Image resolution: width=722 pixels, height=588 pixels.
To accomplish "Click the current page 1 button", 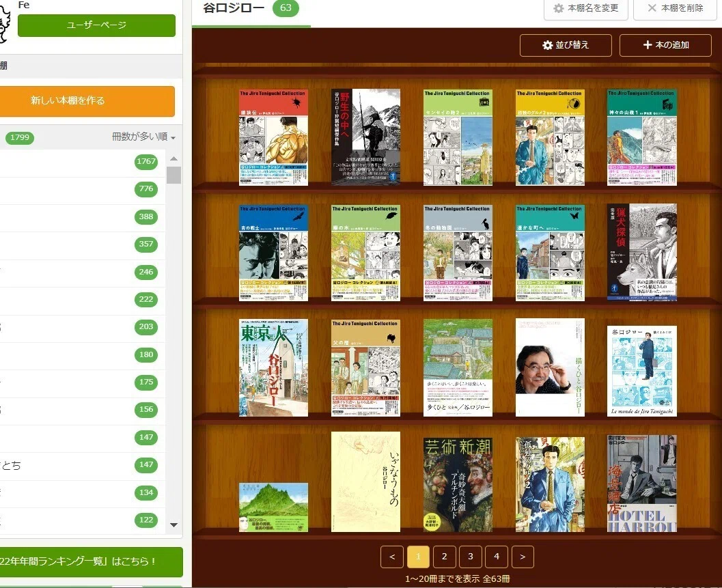I will pyautogui.click(x=418, y=557).
